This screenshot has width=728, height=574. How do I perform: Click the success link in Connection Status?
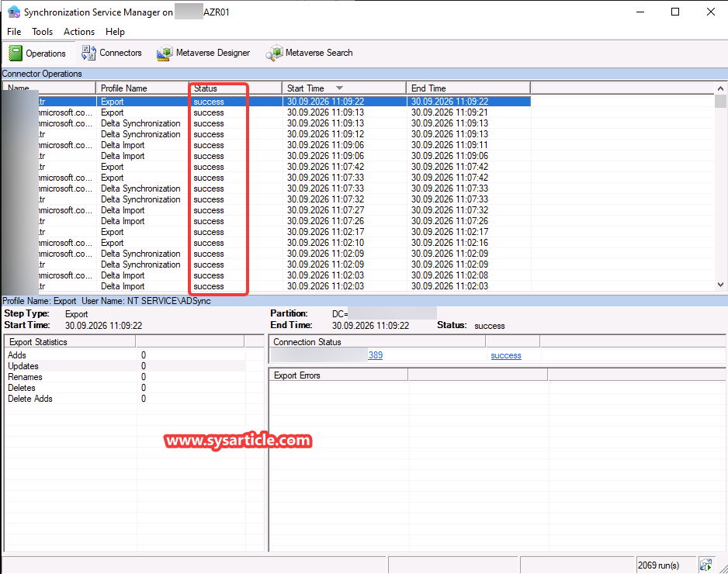(x=506, y=355)
